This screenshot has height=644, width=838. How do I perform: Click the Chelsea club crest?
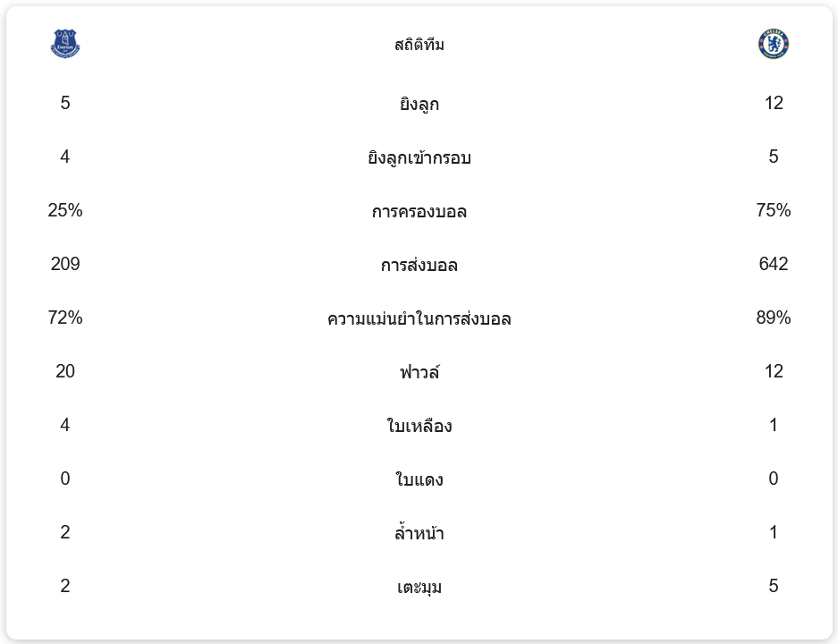coord(774,44)
